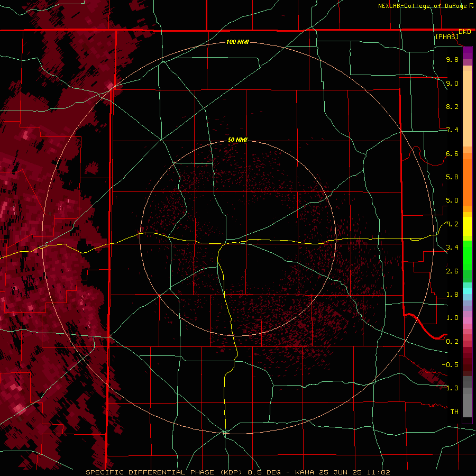Click the Specific Differential Phase caption text
Image resolution: width=476 pixels, height=476 pixels.
point(237,472)
